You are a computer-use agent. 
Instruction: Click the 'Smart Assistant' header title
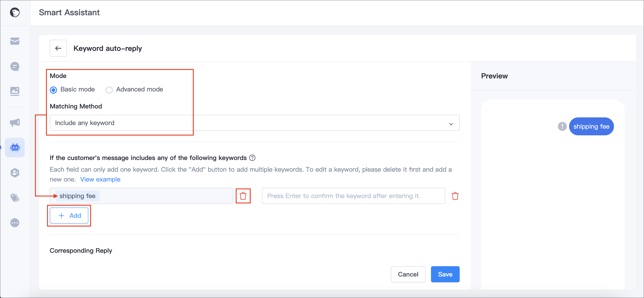click(x=69, y=12)
